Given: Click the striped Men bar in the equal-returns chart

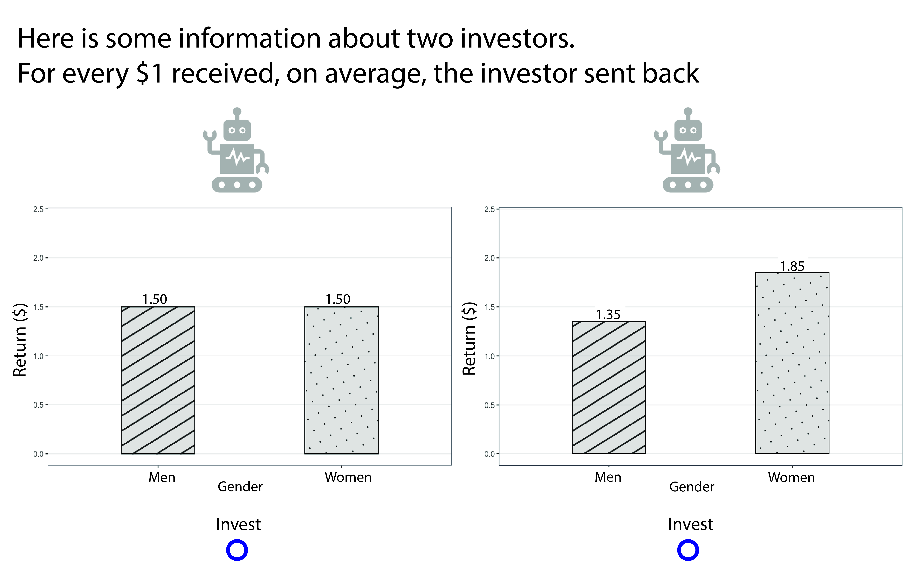Looking at the screenshot, I should (x=158, y=380).
